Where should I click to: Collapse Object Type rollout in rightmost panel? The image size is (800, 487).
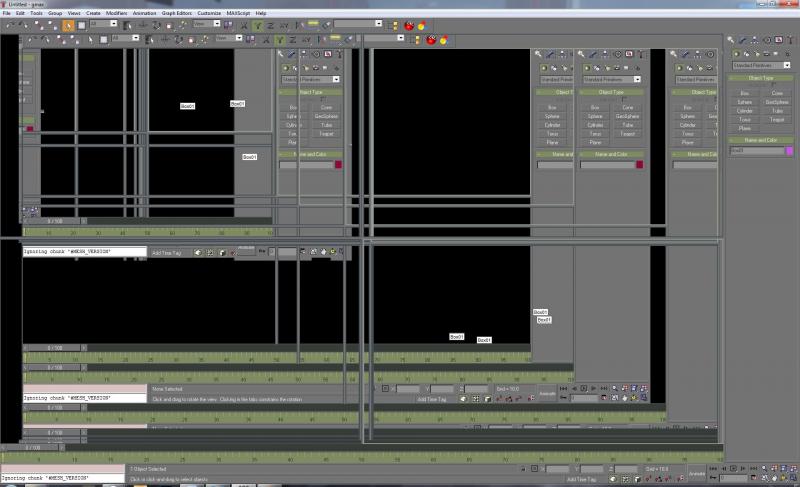click(x=761, y=78)
